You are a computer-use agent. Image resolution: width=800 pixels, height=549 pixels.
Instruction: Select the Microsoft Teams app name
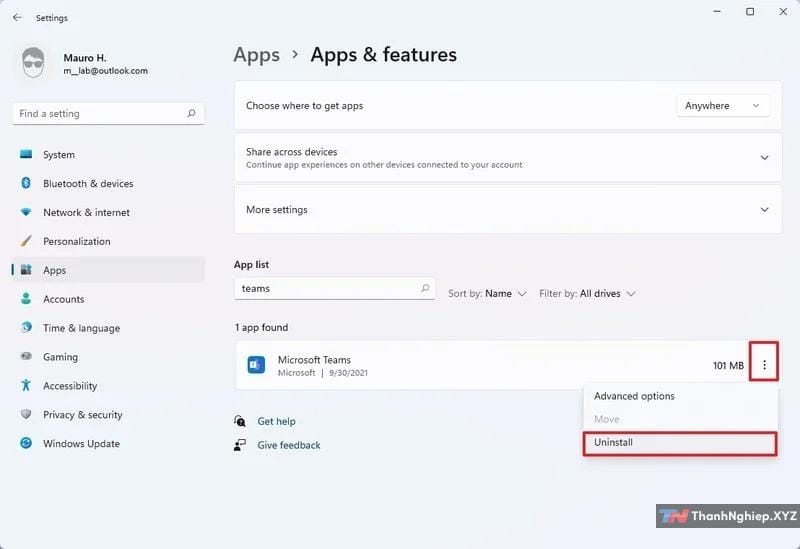(314, 359)
